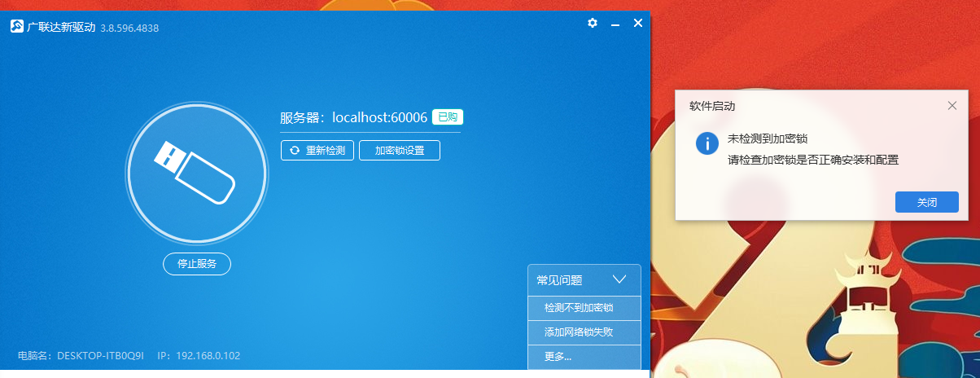Open the 更多... FAQ item
Viewport: 980px width, 378px height.
(584, 356)
